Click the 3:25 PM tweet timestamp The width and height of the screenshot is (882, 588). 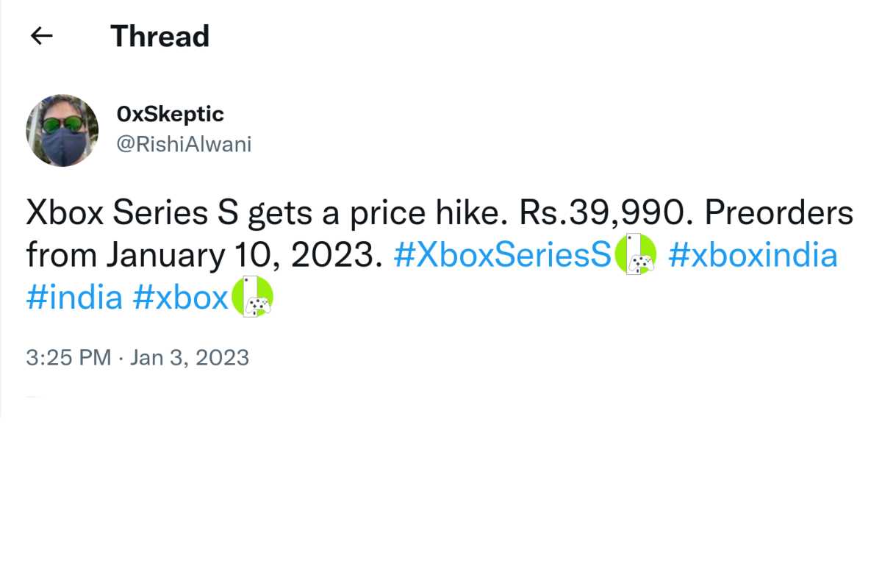coord(68,358)
